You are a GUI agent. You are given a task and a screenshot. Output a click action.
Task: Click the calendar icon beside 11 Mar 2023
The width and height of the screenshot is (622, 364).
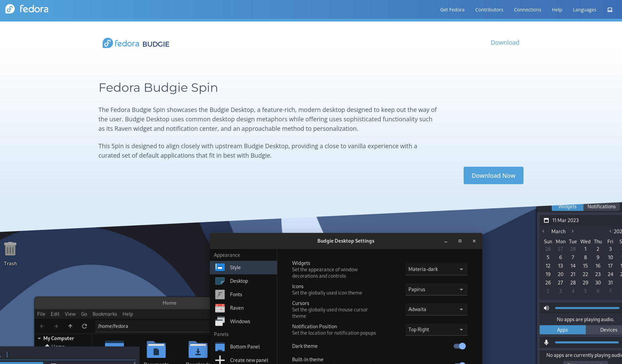pyautogui.click(x=546, y=220)
